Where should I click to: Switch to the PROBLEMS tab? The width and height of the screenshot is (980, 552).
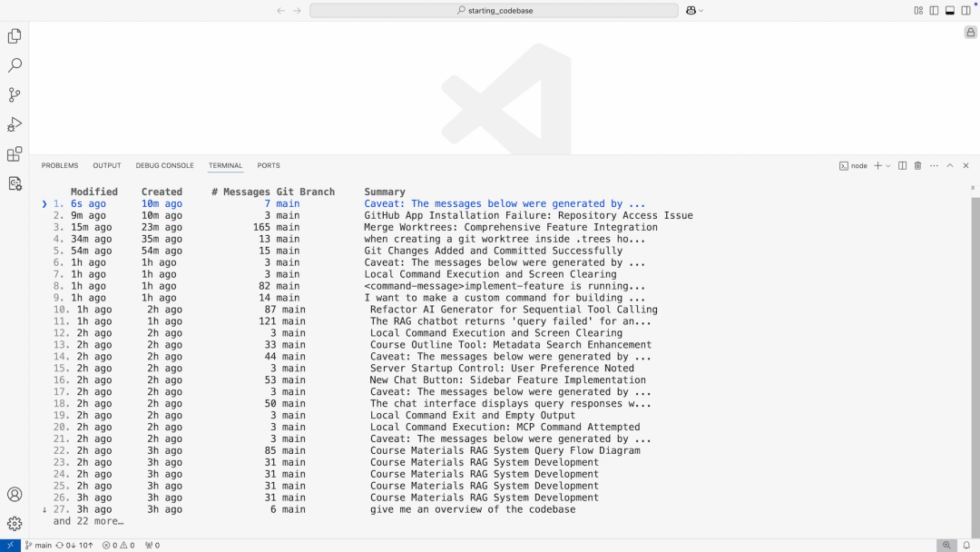[60, 166]
